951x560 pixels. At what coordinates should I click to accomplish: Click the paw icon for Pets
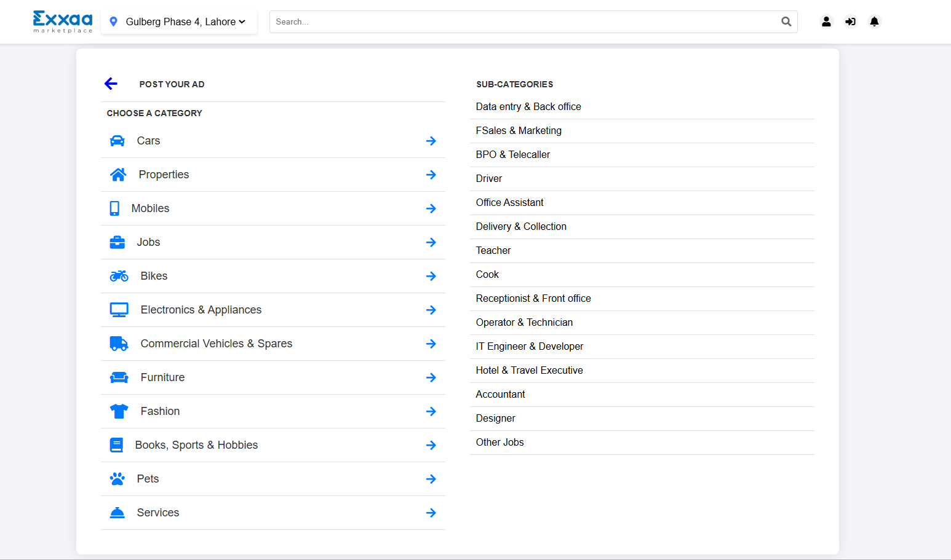[117, 479]
